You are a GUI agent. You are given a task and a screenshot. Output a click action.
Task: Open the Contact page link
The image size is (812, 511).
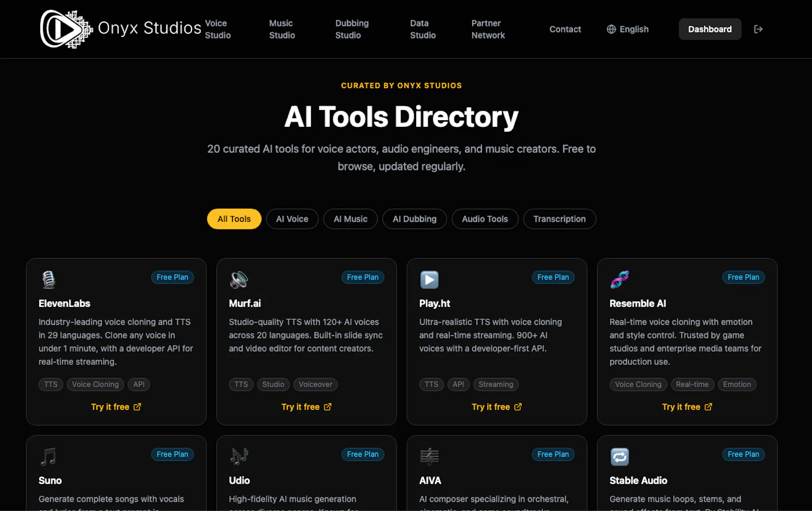pyautogui.click(x=565, y=29)
